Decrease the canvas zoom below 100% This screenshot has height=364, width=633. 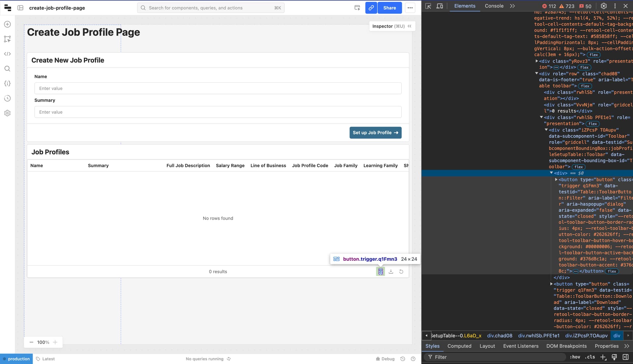(x=31, y=342)
